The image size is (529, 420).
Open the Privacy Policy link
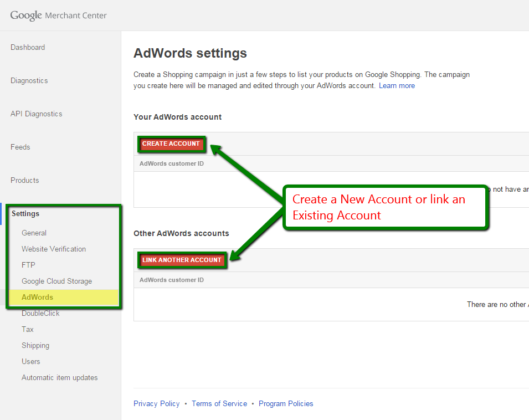pos(157,403)
